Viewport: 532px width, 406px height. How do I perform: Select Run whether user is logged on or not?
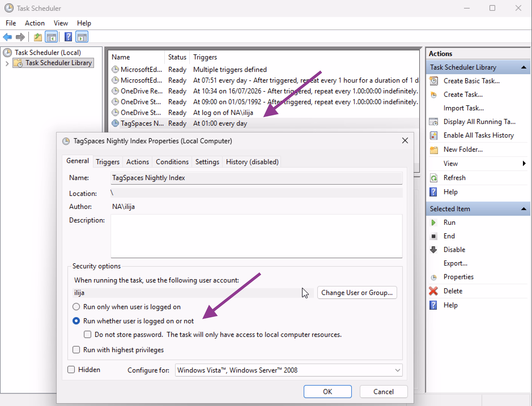pyautogui.click(x=76, y=321)
